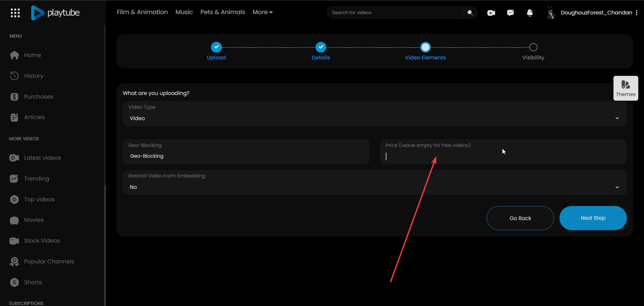Click the Geo-Blocking field
The width and height of the screenshot is (644, 306).
pyautogui.click(x=246, y=156)
